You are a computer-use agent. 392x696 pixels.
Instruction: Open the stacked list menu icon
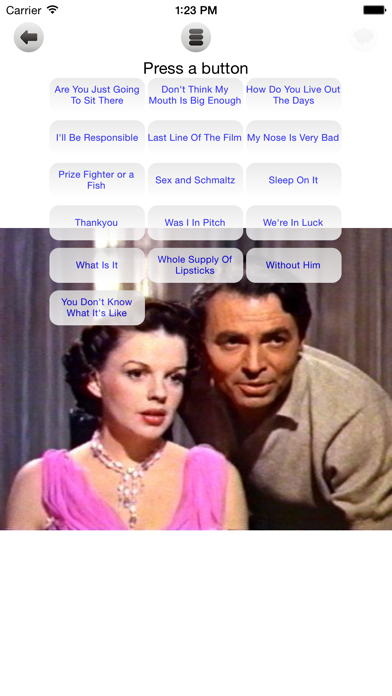pos(196,37)
